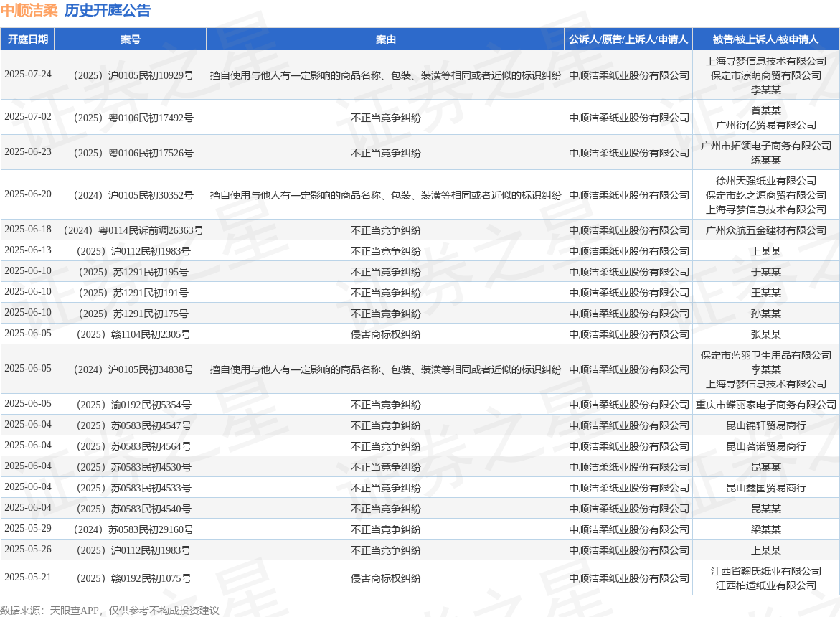Click defendant 昆山锦轩贸易商行
This screenshot has height=617, width=840.
765,425
